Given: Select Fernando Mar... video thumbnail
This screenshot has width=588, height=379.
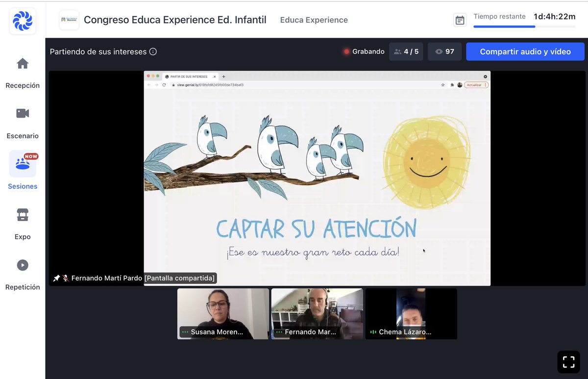Looking at the screenshot, I should point(317,314).
